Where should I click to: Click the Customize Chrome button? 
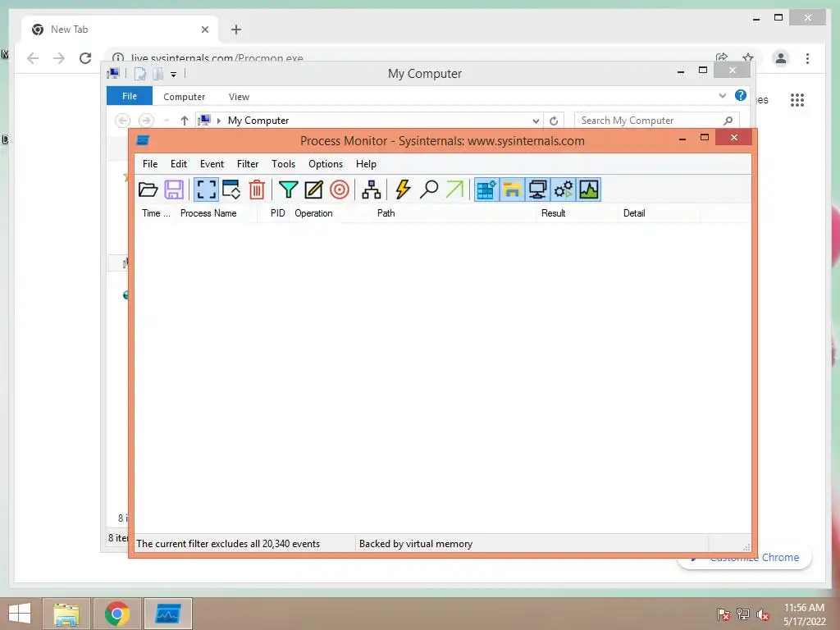point(746,557)
